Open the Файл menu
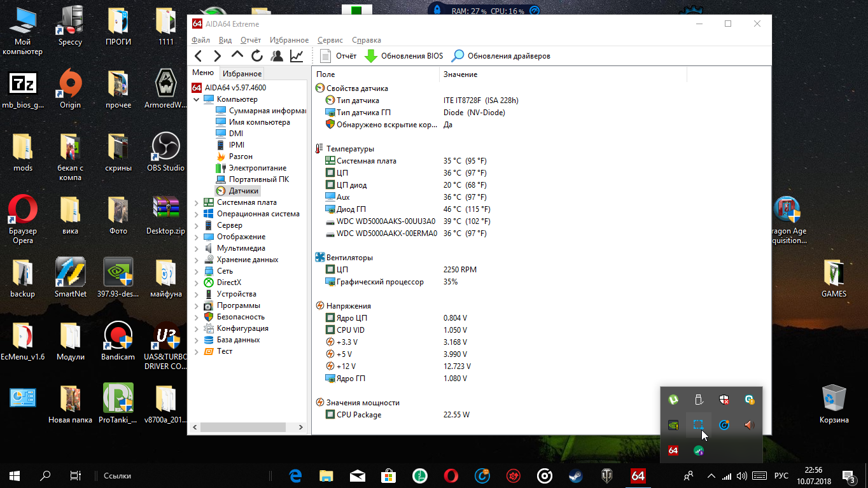Image resolution: width=868 pixels, height=488 pixels. click(x=200, y=40)
